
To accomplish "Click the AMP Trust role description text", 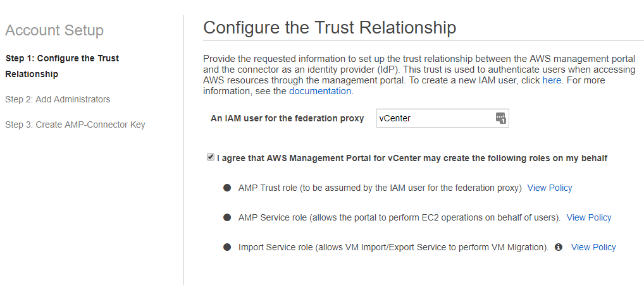I will (380, 188).
